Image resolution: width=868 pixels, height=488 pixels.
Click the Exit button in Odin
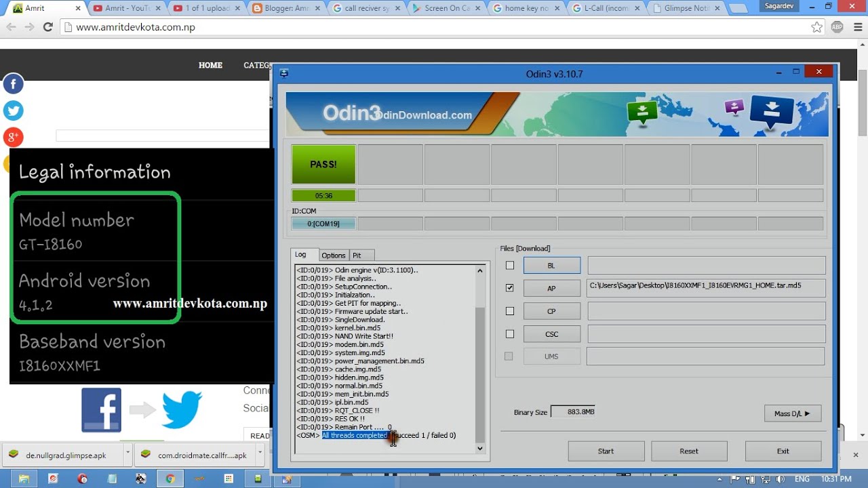coord(783,451)
